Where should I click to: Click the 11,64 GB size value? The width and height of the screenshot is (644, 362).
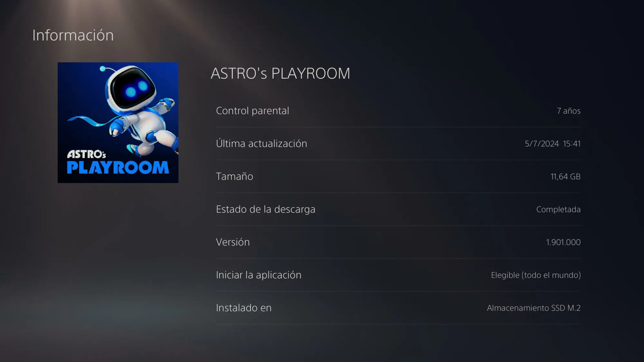click(x=565, y=177)
